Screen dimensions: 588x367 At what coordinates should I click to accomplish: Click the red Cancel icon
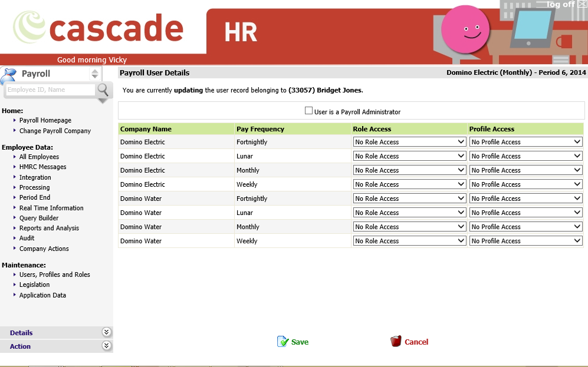396,341
